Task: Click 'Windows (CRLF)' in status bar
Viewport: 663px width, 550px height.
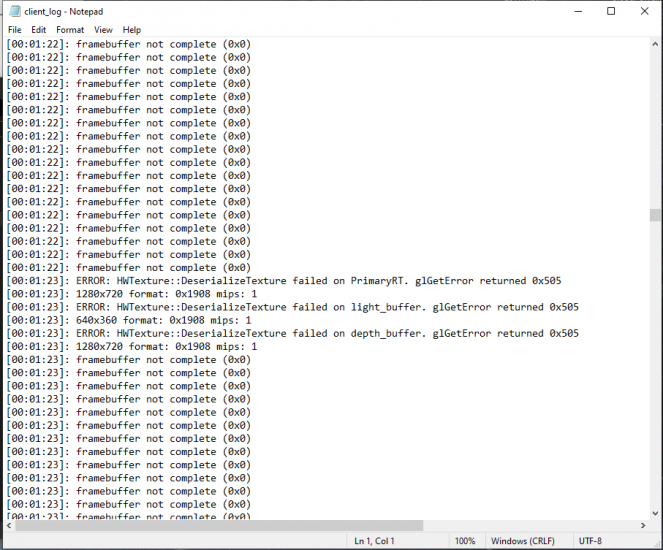Action: pyautogui.click(x=523, y=541)
